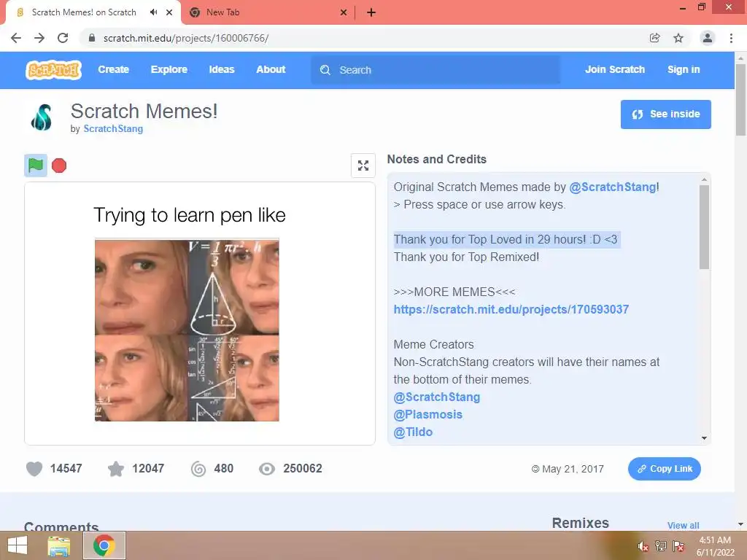Image resolution: width=747 pixels, height=560 pixels.
Task: Click the muted volume tray icon
Action: pyautogui.click(x=643, y=547)
